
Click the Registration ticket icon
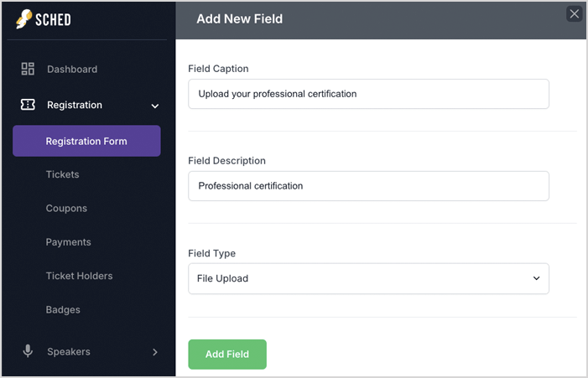pos(28,105)
